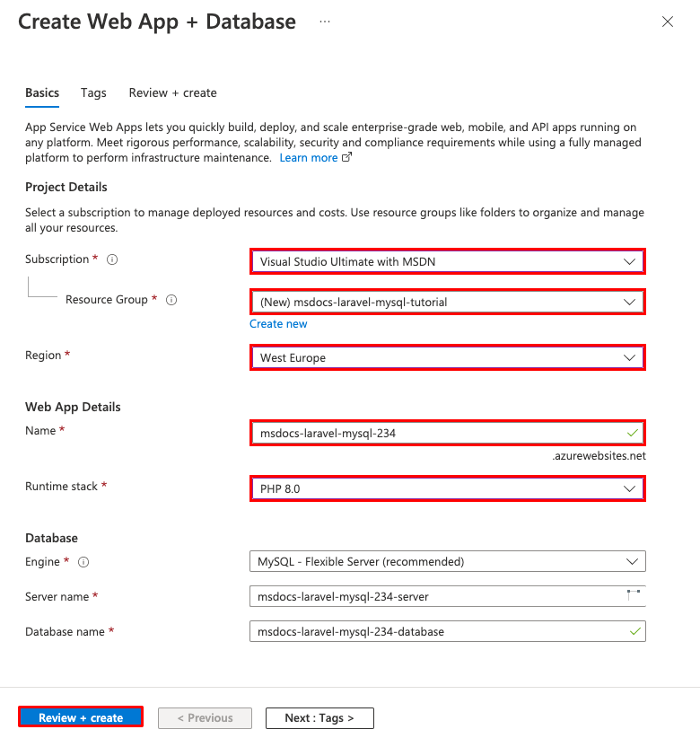Switch to the Review + create tab
The width and height of the screenshot is (700, 747).
[x=172, y=92]
